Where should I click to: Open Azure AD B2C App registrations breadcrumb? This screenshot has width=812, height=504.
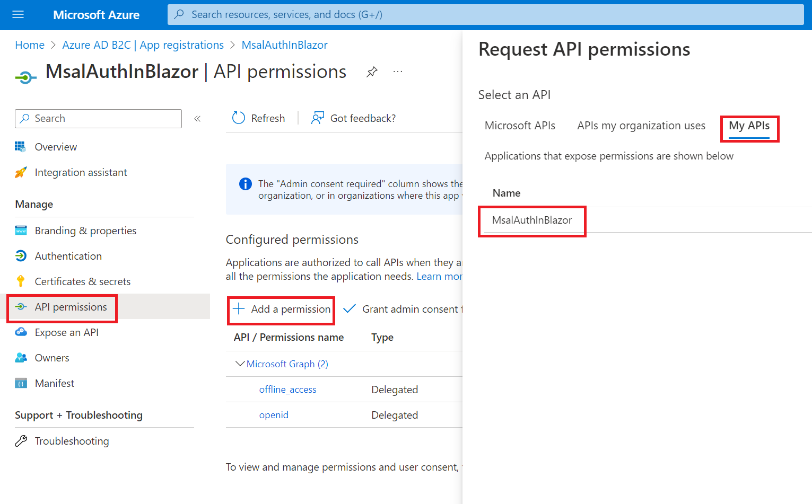coord(143,45)
